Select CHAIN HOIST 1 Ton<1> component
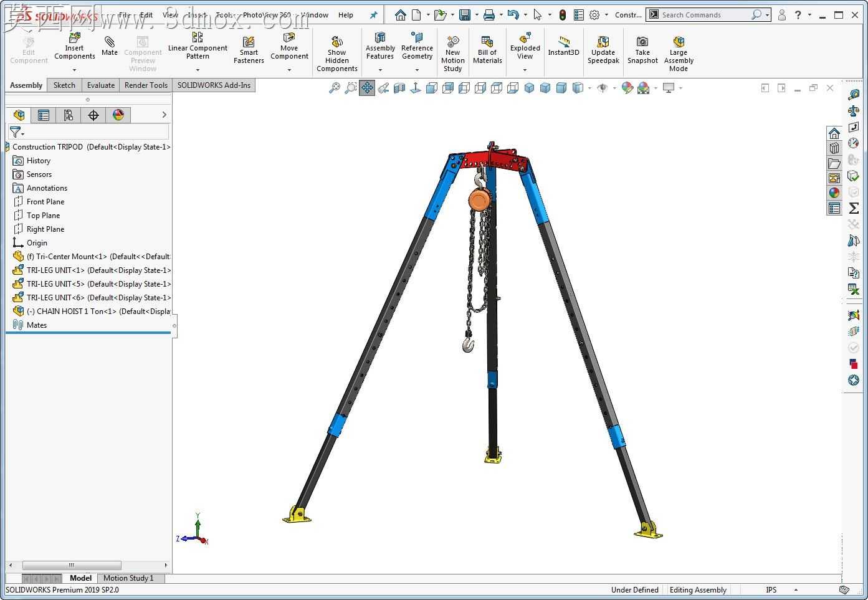 pyautogui.click(x=92, y=312)
